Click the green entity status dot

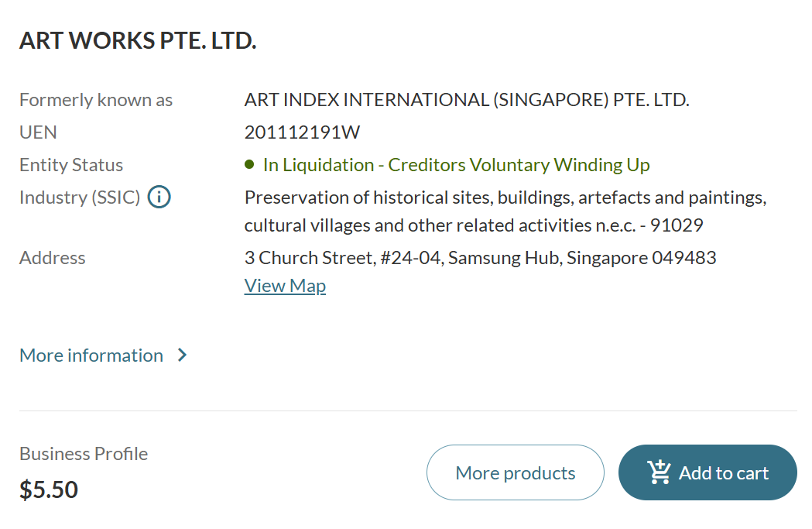coord(249,164)
